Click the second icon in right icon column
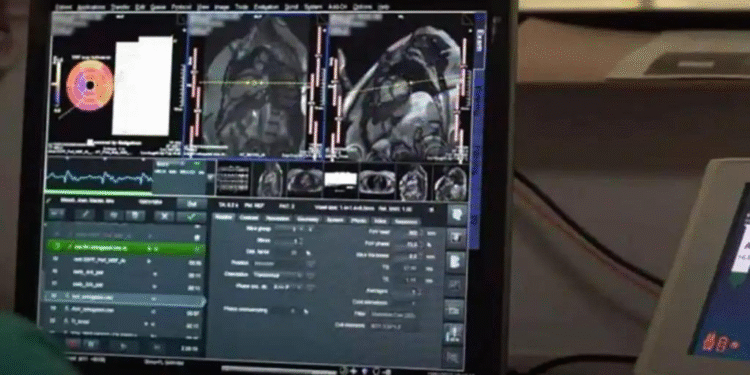 (x=455, y=237)
